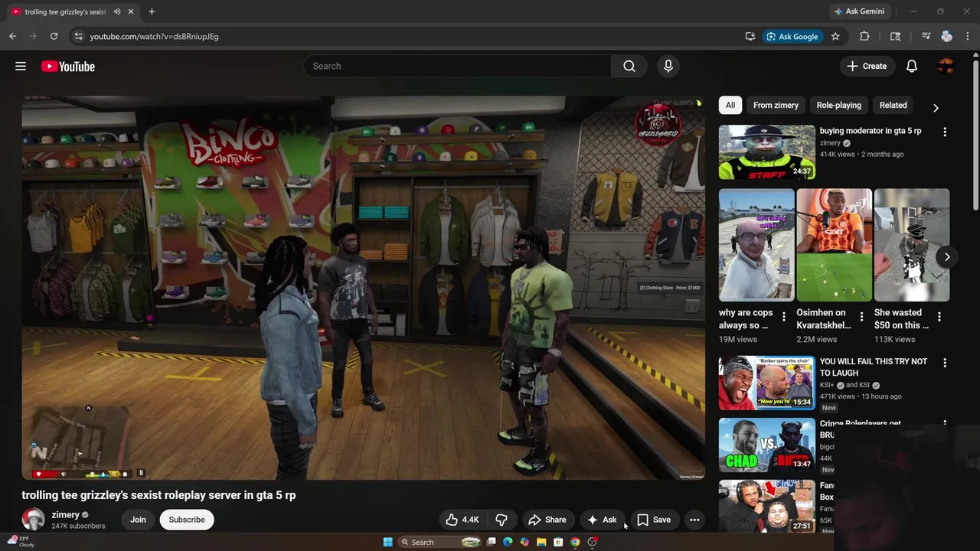980x551 pixels.
Task: Bookmark this tab with the star
Action: [835, 36]
